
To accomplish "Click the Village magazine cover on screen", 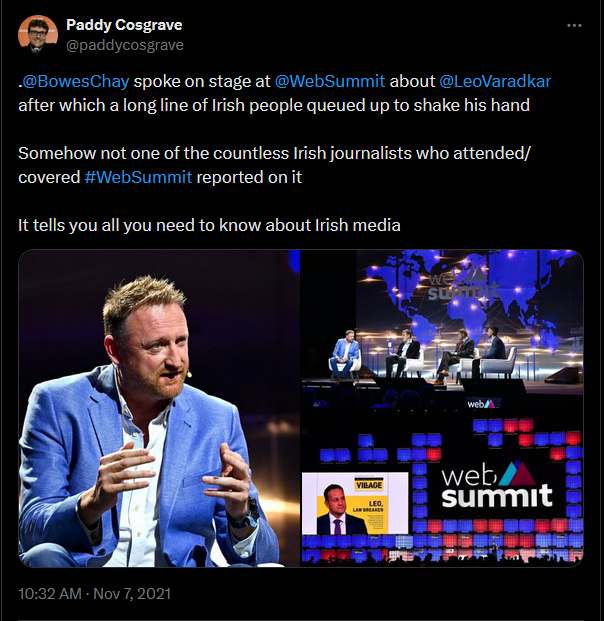I will [355, 503].
